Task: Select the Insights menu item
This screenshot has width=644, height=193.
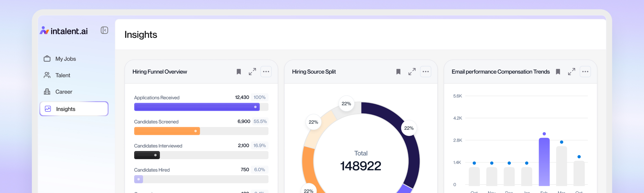Action: click(74, 109)
